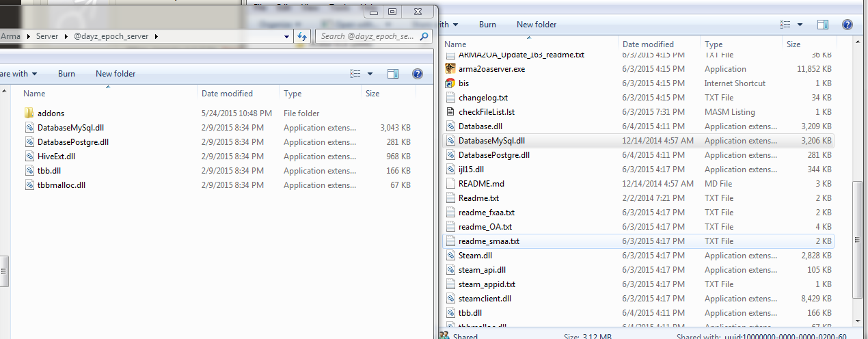Screen dimensions: 868x339
Task: Click the help icon in right window toolbar
Action: 847,25
